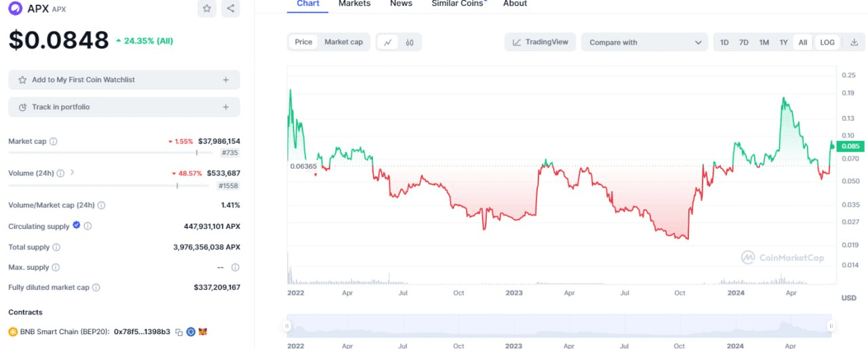The image size is (868, 349).
Task: Click the 0x78f5...1398b3 contract address
Action: (142, 332)
